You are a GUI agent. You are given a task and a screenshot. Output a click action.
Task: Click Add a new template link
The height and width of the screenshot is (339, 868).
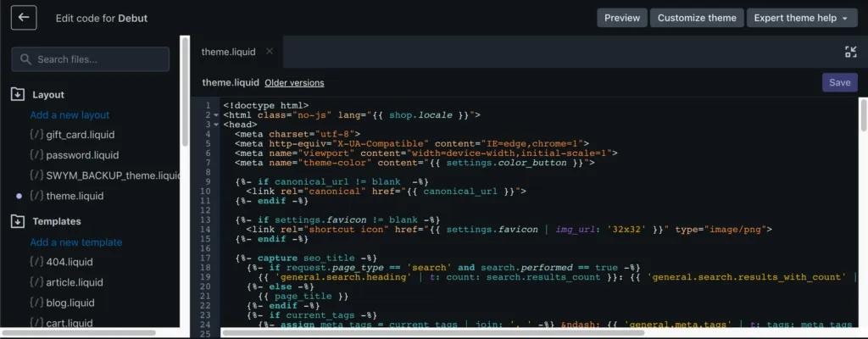[76, 242]
